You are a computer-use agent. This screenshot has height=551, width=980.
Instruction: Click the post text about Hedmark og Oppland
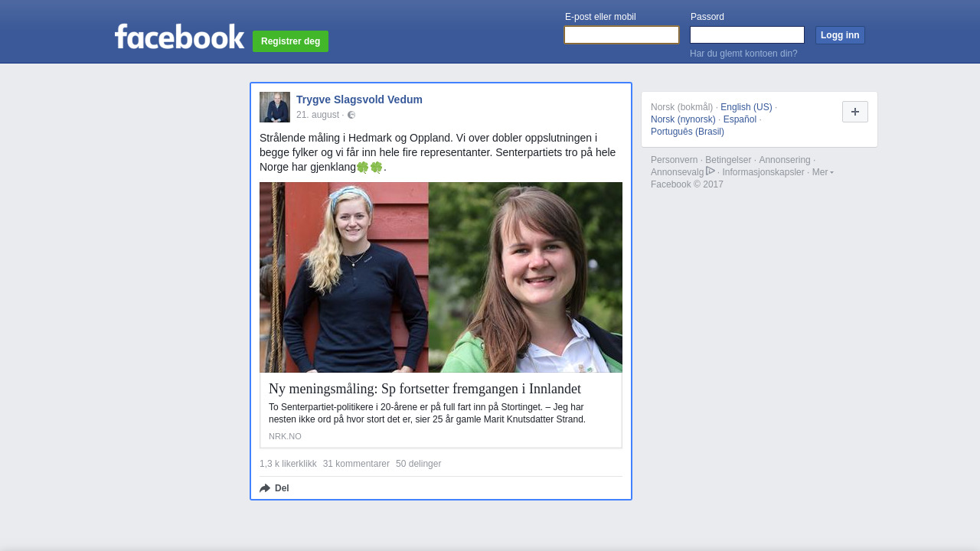[438, 152]
